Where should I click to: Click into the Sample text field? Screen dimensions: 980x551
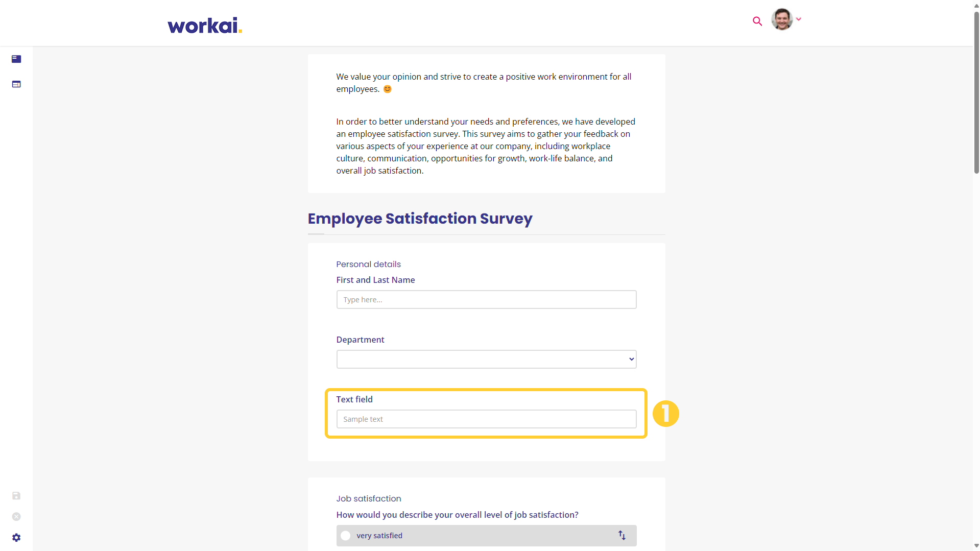[x=486, y=419]
